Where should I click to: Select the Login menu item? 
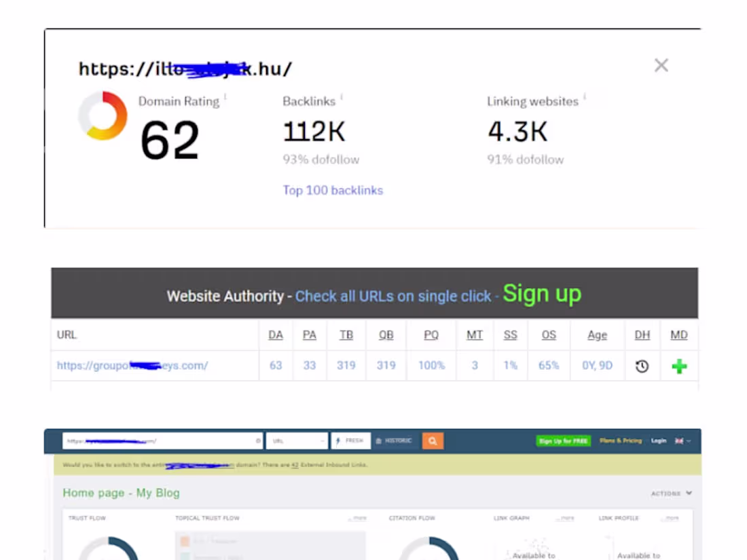[657, 441]
